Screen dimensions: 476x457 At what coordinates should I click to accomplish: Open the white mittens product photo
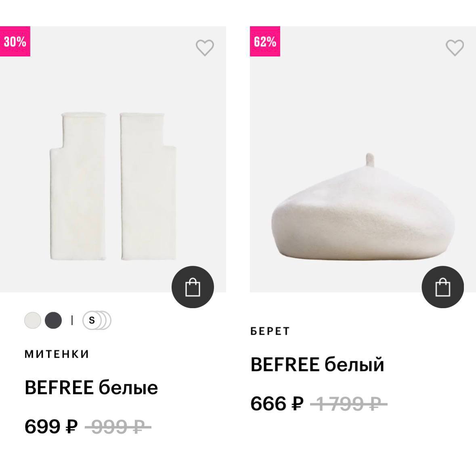point(113,186)
